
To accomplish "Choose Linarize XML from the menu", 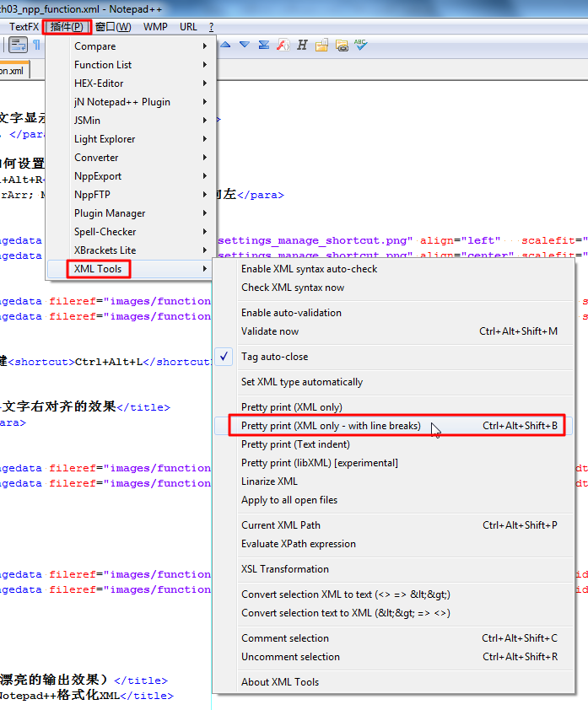I will pyautogui.click(x=269, y=481).
